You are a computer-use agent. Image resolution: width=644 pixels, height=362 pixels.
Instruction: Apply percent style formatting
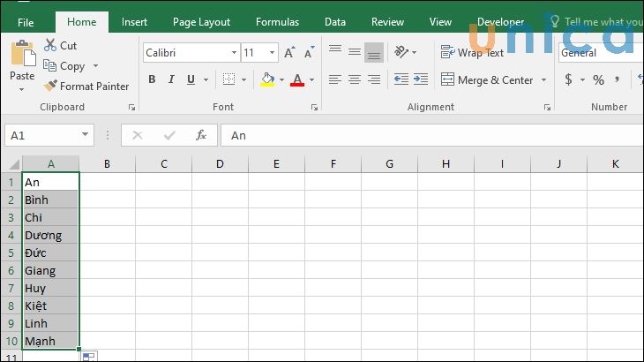(598, 80)
